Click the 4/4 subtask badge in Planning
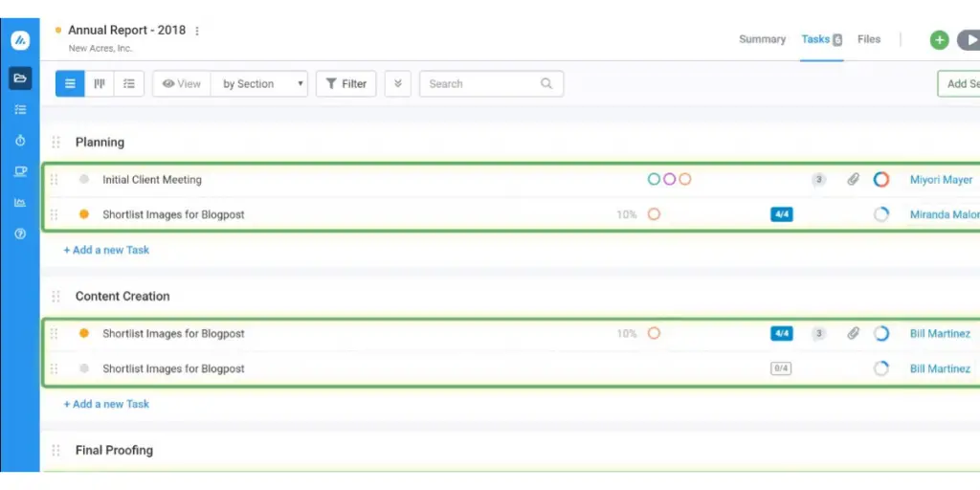Image resolution: width=980 pixels, height=490 pixels. [x=781, y=214]
